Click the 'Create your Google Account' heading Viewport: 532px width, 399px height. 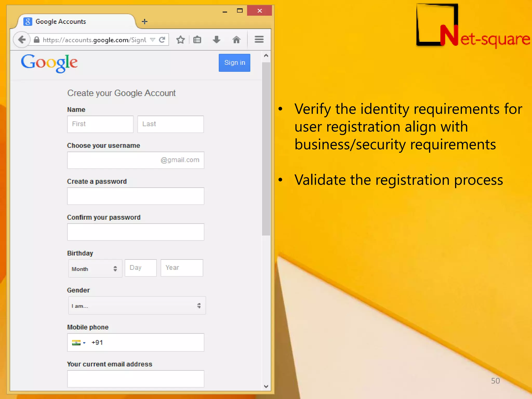[x=121, y=93]
